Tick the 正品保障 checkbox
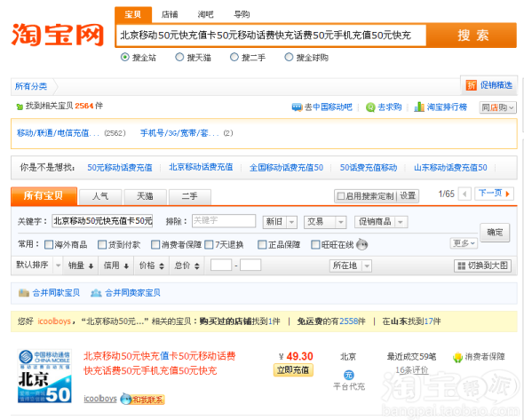524x420 pixels. (x=262, y=245)
